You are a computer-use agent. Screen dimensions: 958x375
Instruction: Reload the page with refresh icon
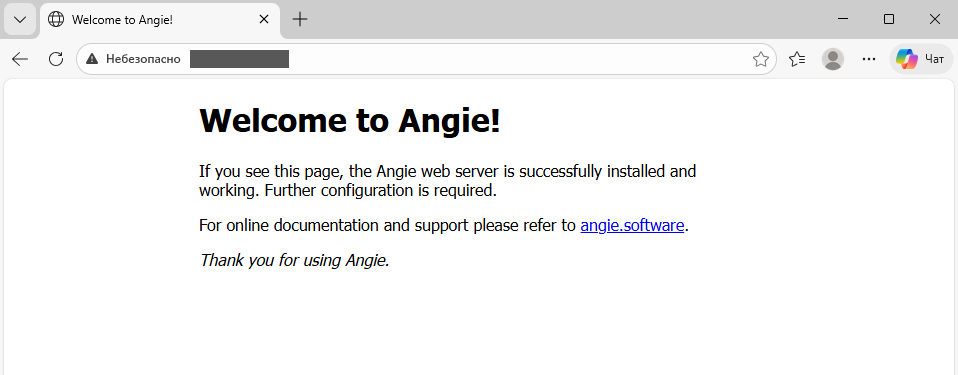[x=56, y=59]
